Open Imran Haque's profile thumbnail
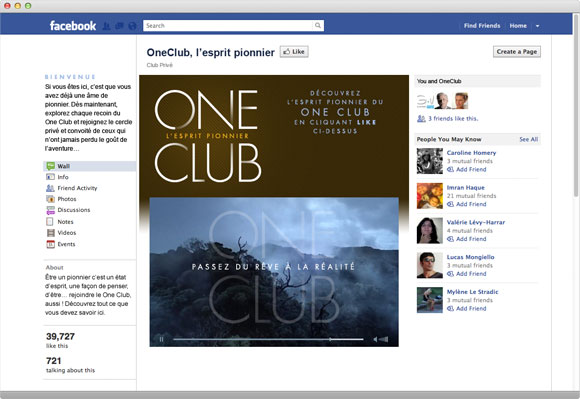Screen dimensions: 580x399 coord(429,196)
